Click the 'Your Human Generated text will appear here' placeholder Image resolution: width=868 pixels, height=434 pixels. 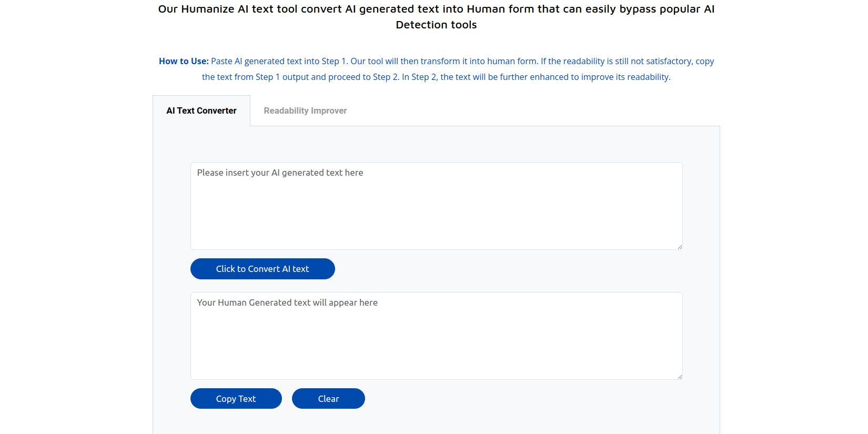(x=287, y=303)
